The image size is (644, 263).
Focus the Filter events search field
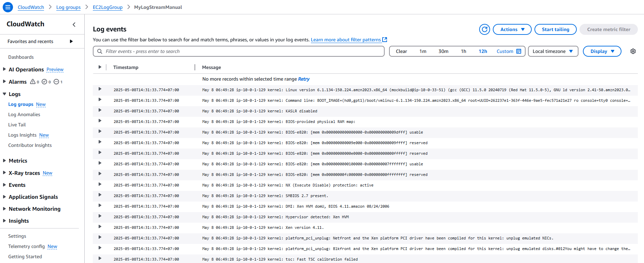tap(239, 51)
